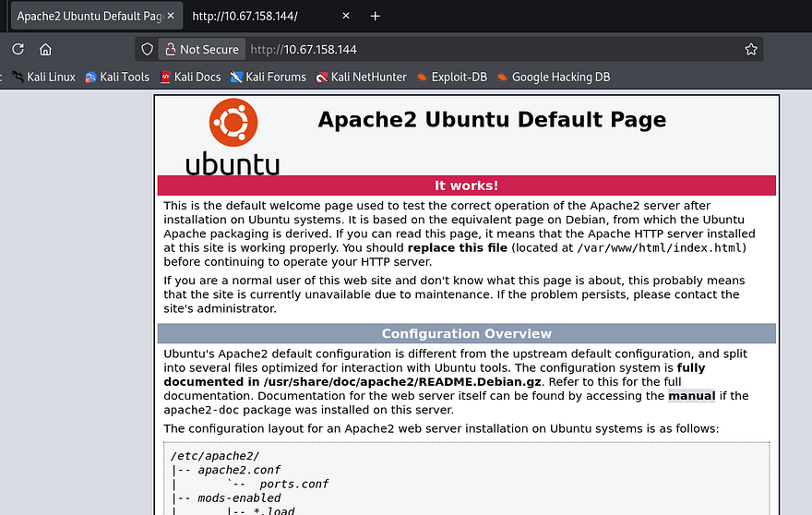The height and width of the screenshot is (515, 812).
Task: Bookmark this page with the star icon
Action: [x=750, y=50]
